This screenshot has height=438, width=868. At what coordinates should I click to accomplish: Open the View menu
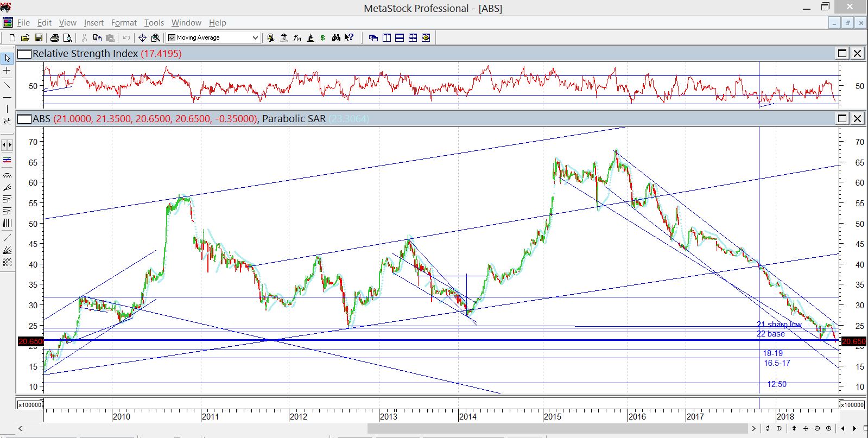click(68, 23)
